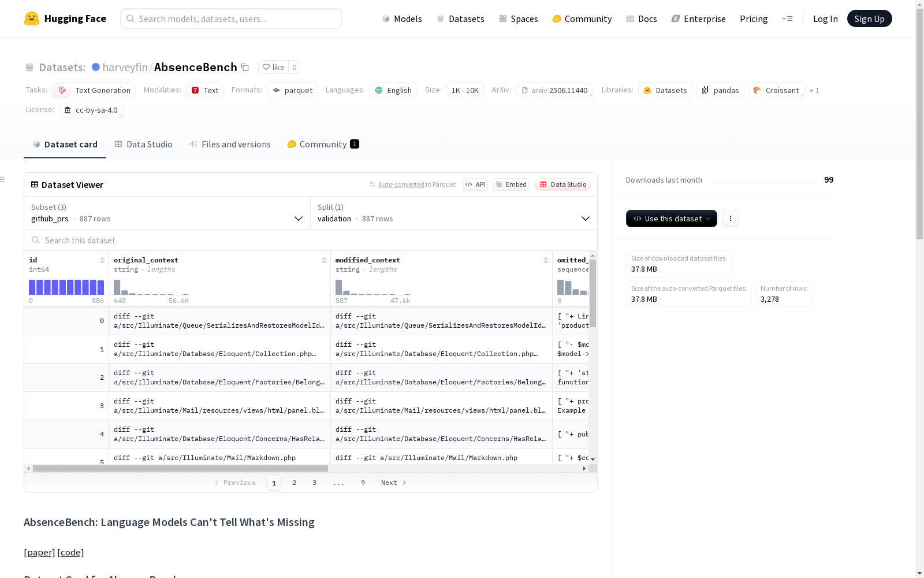The height and width of the screenshot is (578, 924).
Task: Go to the Previous page of results
Action: coord(235,483)
